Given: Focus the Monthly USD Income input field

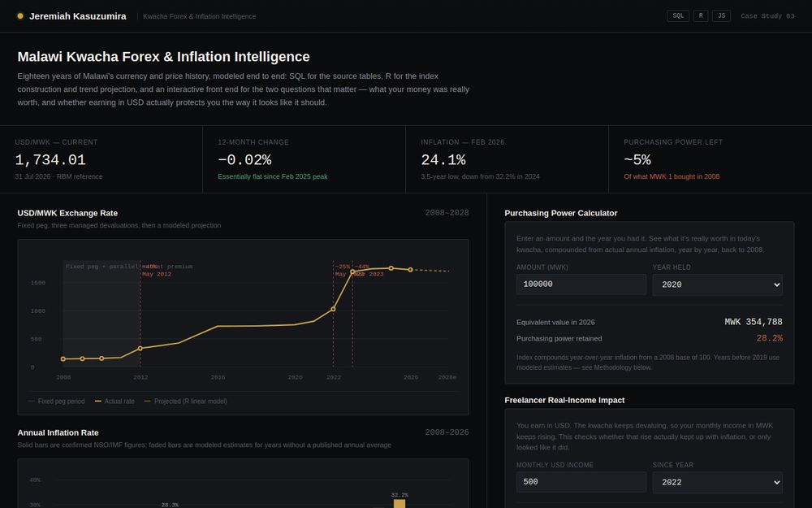Looking at the screenshot, I should click(x=581, y=482).
